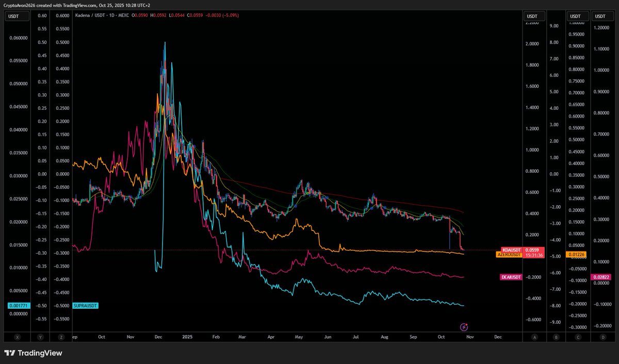This screenshot has height=364, width=619.
Task: Click the 2.0000 value on scale A
Action: [532, 44]
